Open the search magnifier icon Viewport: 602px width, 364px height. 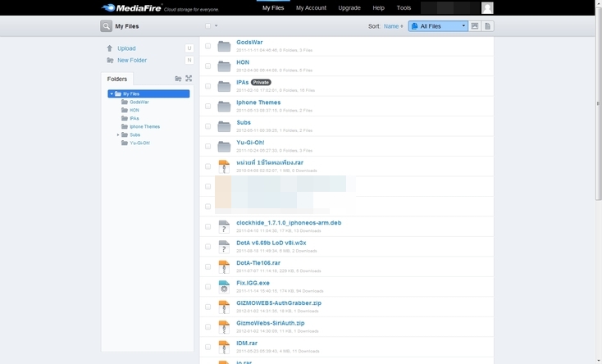(106, 26)
